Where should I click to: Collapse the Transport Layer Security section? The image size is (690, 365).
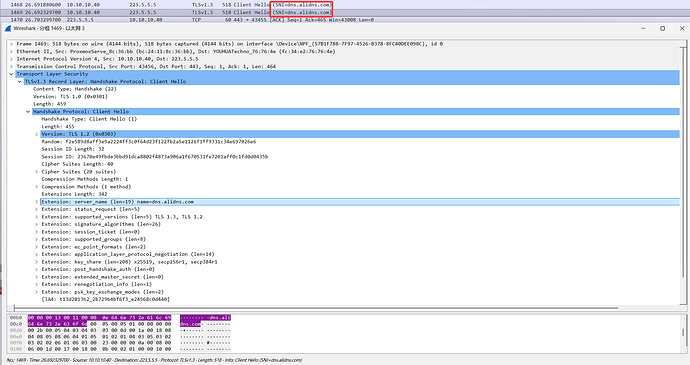pyautogui.click(x=11, y=74)
